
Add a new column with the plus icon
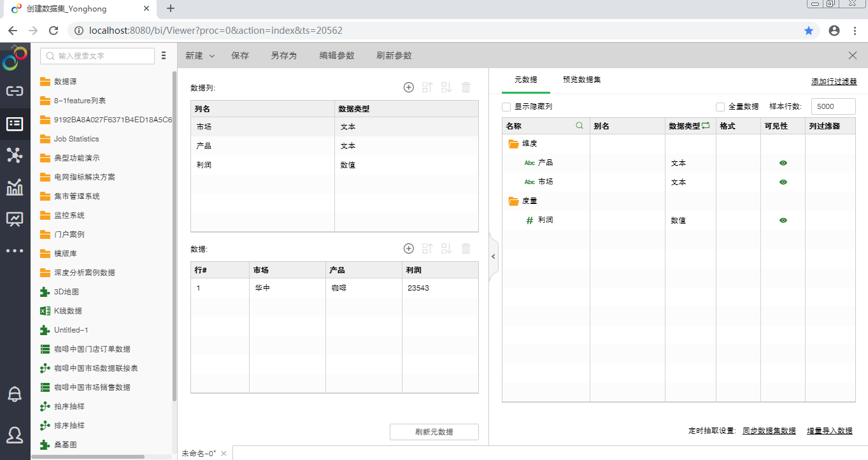coord(408,87)
